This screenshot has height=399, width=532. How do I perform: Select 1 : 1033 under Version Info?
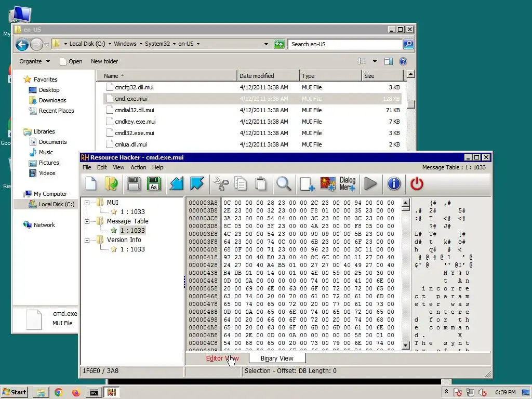tap(132, 249)
